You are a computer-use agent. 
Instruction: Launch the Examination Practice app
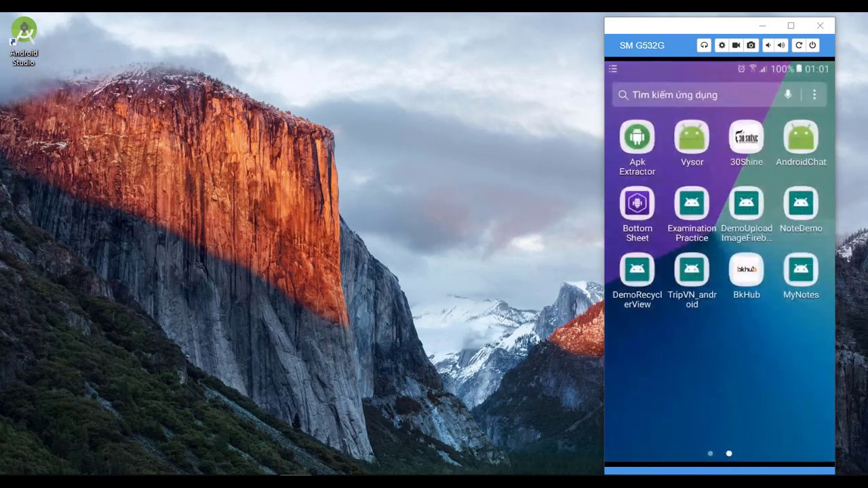pyautogui.click(x=692, y=214)
